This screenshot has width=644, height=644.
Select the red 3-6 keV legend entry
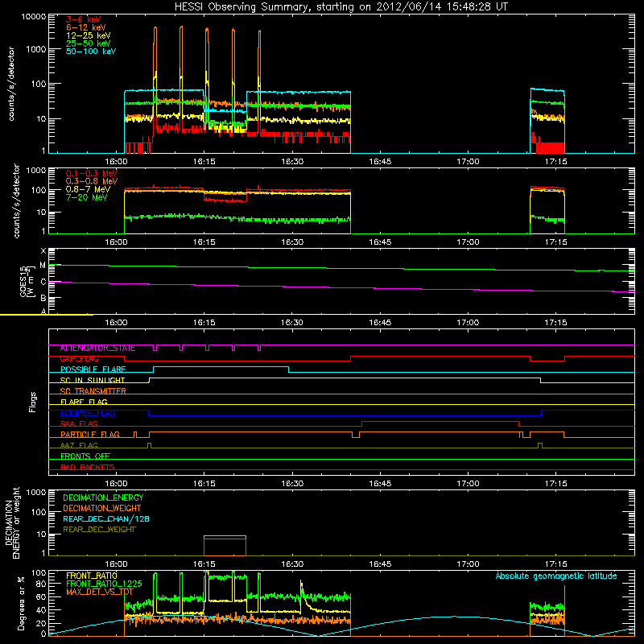tap(83, 19)
